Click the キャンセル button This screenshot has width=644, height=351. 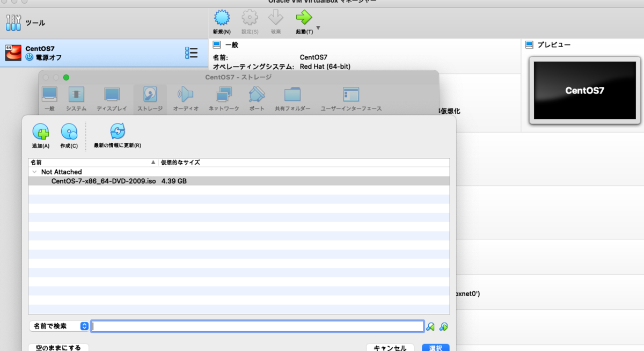390,347
